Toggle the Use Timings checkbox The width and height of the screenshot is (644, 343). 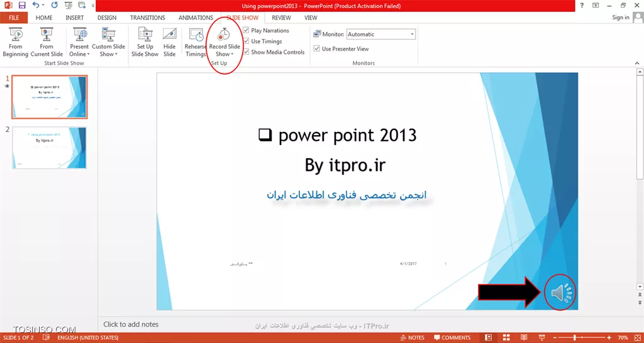point(246,41)
